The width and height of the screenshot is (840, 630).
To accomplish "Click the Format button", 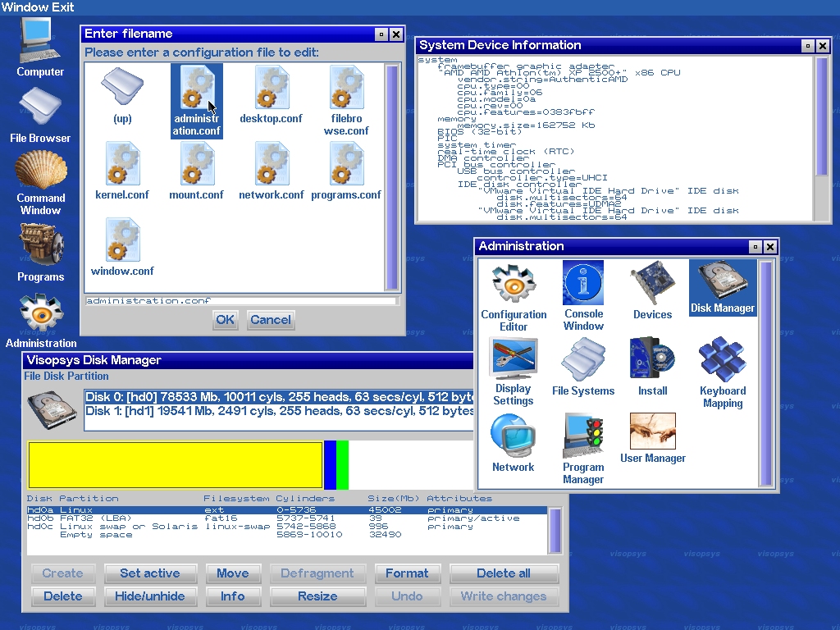I will coord(407,573).
